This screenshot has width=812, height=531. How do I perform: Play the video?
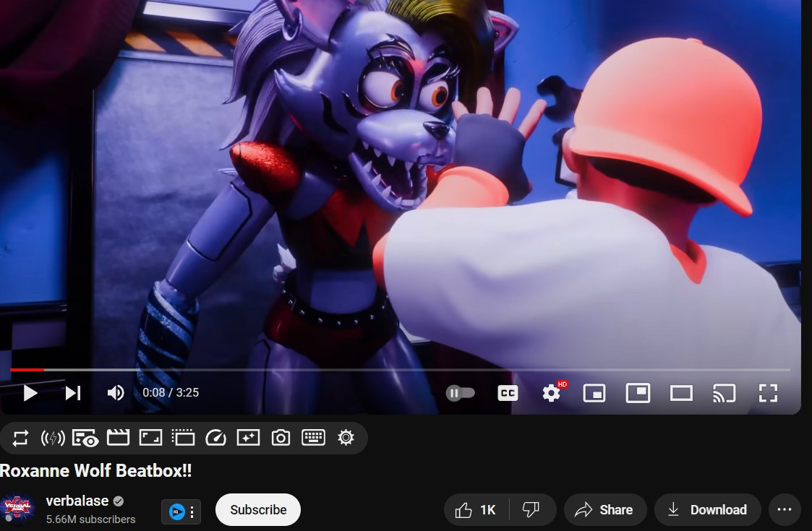point(30,393)
